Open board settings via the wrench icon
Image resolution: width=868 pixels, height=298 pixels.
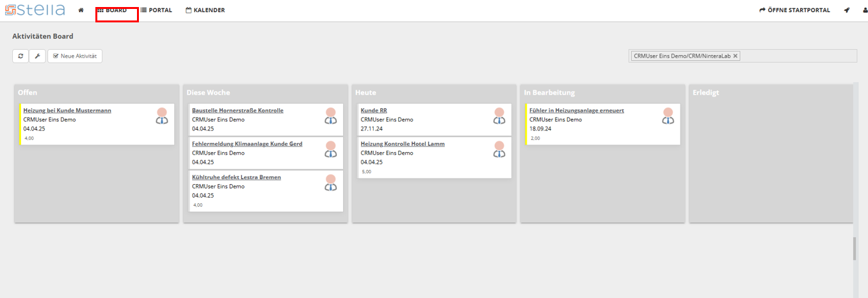(x=37, y=56)
